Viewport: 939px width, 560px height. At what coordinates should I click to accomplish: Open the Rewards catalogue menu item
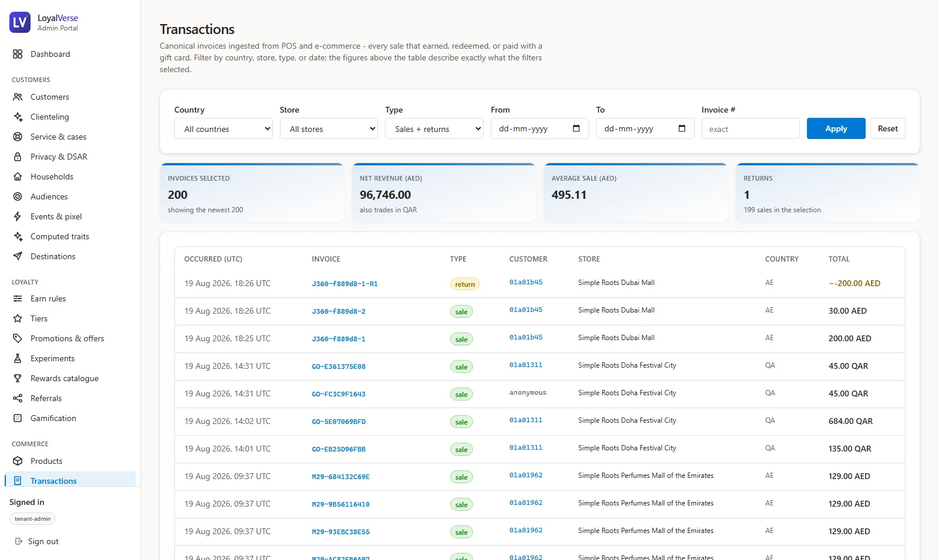pyautogui.click(x=70, y=378)
